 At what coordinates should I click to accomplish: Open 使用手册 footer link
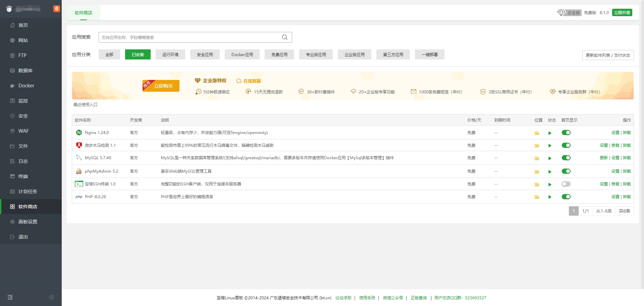[367, 298]
